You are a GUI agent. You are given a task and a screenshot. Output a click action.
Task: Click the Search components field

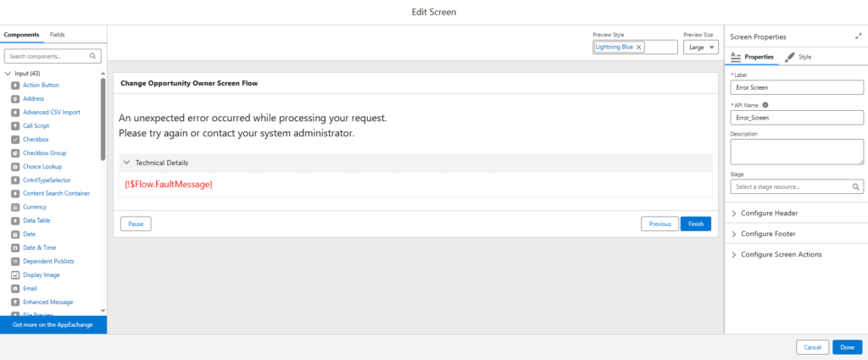click(53, 56)
